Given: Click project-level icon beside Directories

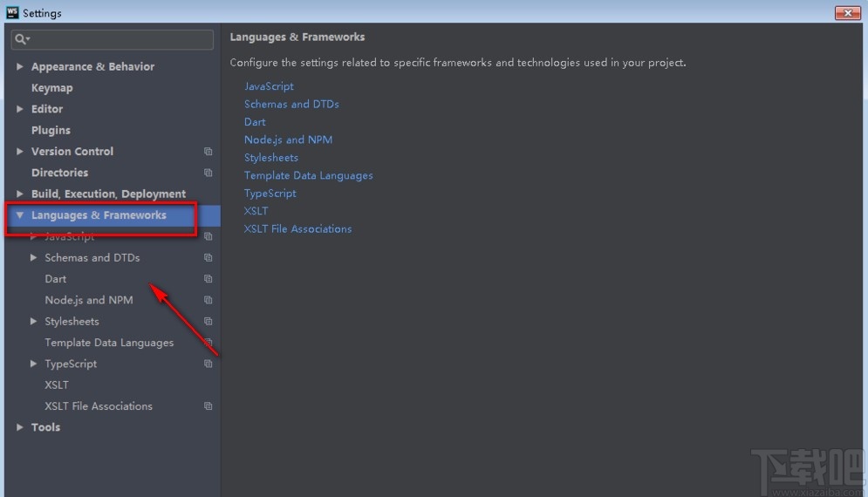Looking at the screenshot, I should pyautogui.click(x=208, y=173).
